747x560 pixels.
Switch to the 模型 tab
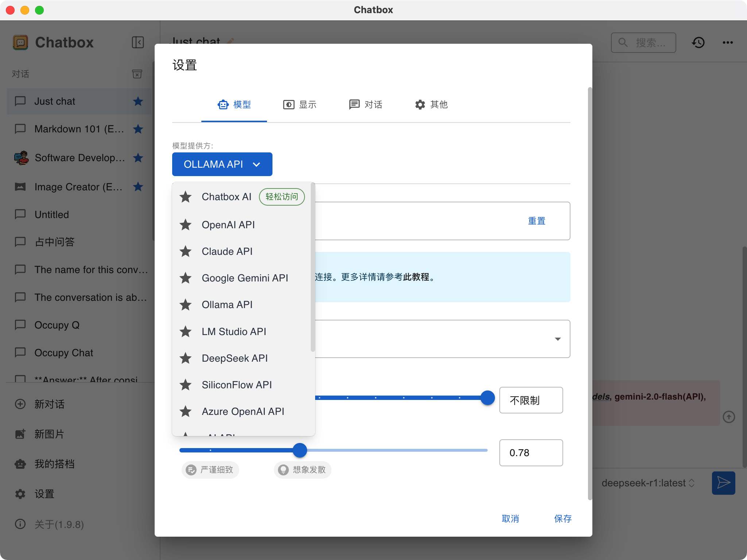234,105
